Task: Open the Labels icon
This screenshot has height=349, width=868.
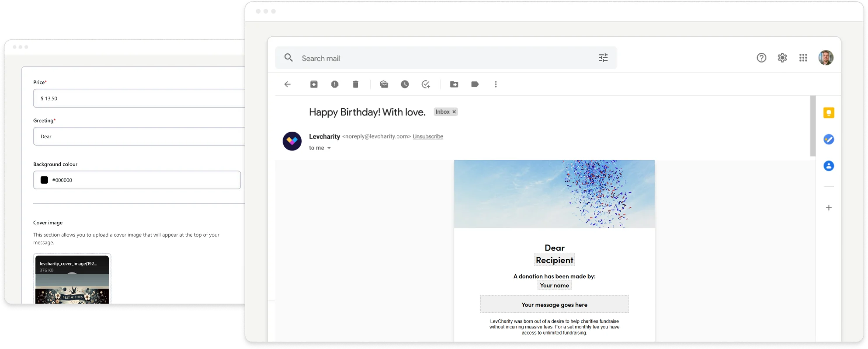Action: pyautogui.click(x=475, y=84)
